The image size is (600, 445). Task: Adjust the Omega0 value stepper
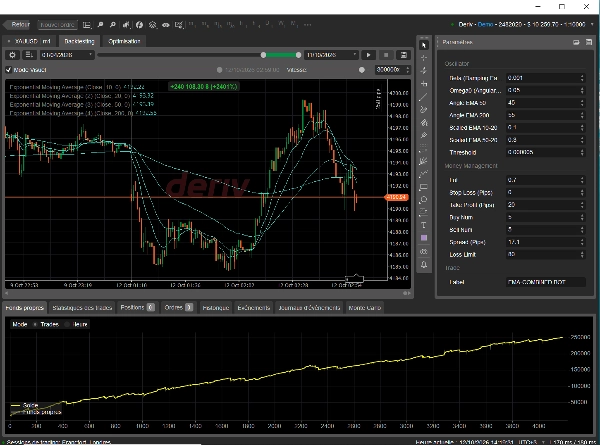pyautogui.click(x=582, y=90)
